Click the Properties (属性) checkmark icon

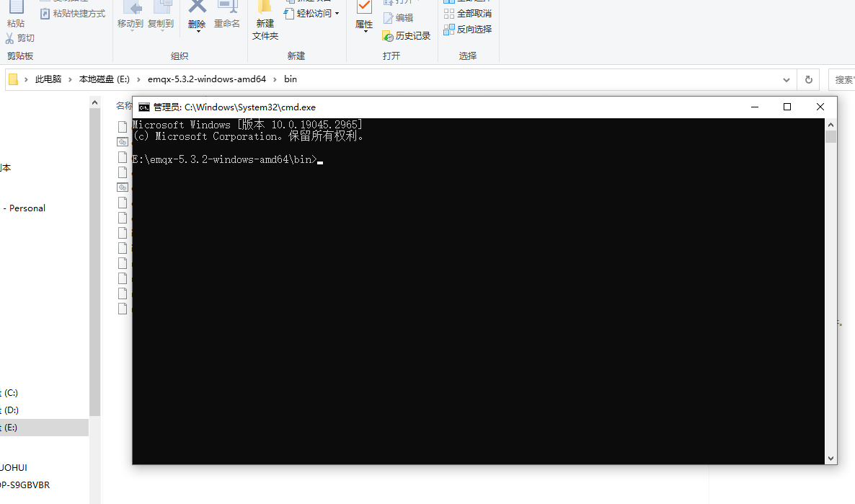tap(364, 6)
